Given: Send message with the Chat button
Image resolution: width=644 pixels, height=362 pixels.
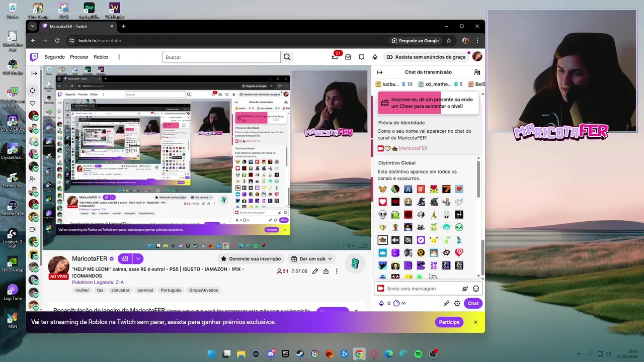Looking at the screenshot, I should [473, 303].
